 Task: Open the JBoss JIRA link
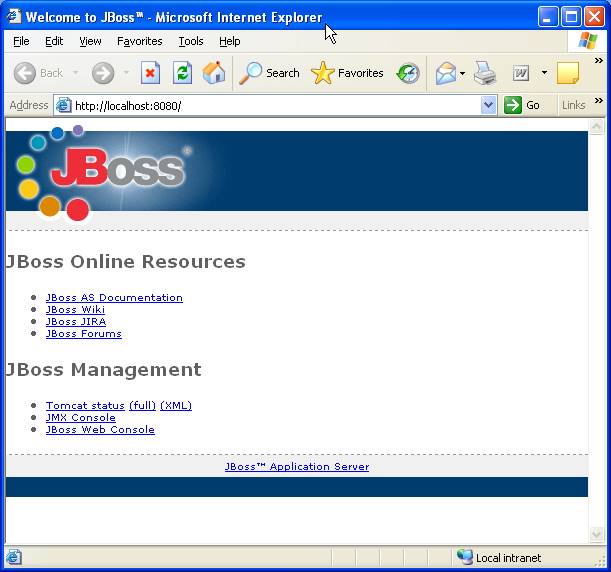pyautogui.click(x=76, y=322)
